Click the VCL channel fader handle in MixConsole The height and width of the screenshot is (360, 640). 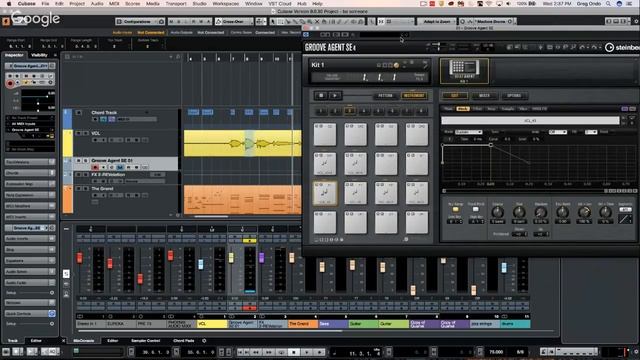coord(201,264)
